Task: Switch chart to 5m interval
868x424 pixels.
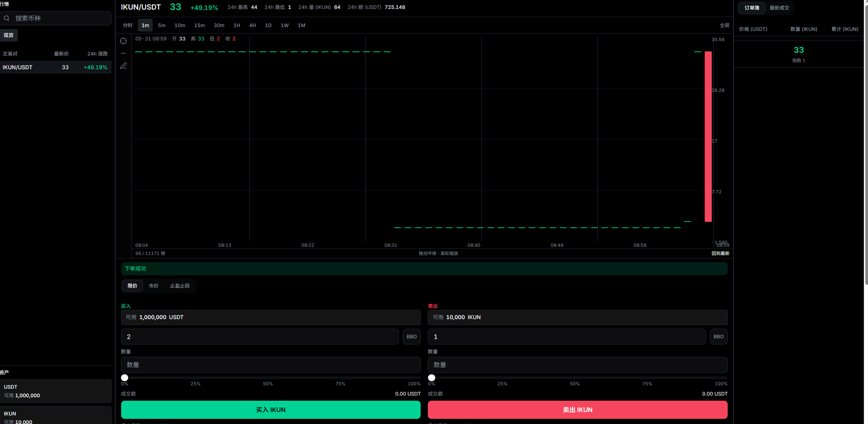Action: 162,25
